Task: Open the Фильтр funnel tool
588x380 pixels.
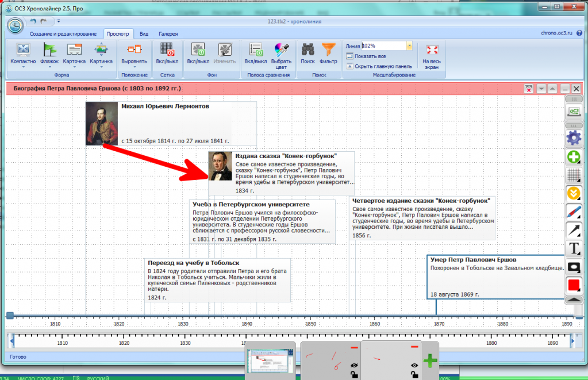Action: 328,50
